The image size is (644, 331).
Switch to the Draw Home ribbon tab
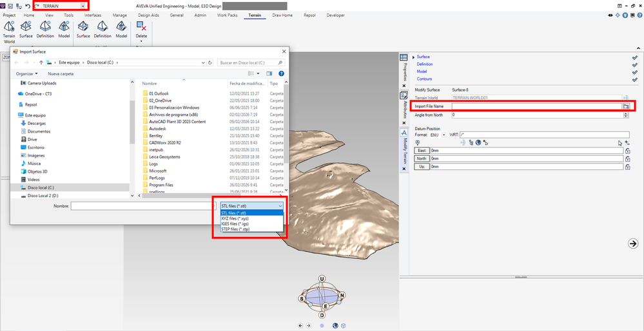coord(282,15)
